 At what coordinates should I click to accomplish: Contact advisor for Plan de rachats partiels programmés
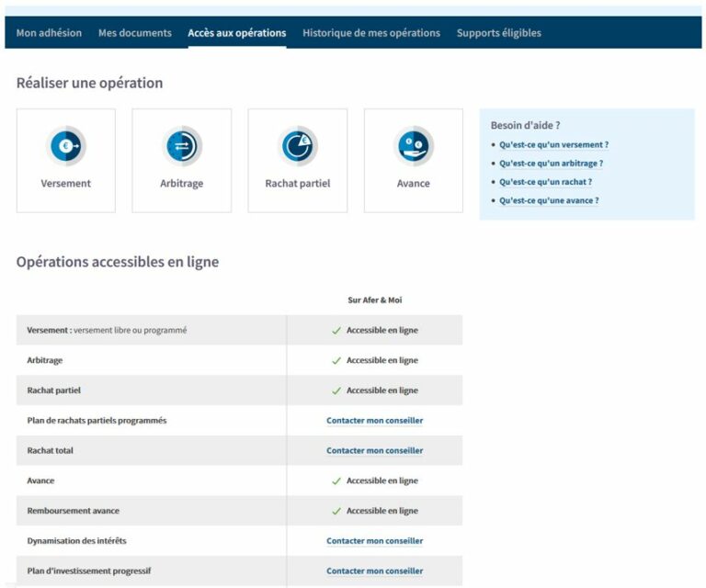[x=375, y=421]
